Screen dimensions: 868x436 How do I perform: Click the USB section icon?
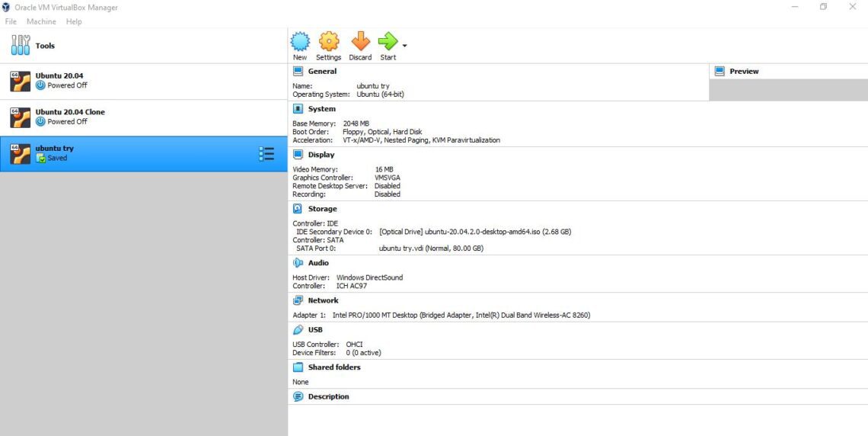click(x=298, y=330)
